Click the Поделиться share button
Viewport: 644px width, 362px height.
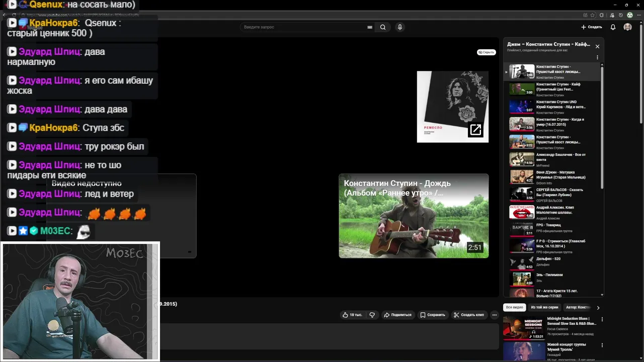[397, 315]
